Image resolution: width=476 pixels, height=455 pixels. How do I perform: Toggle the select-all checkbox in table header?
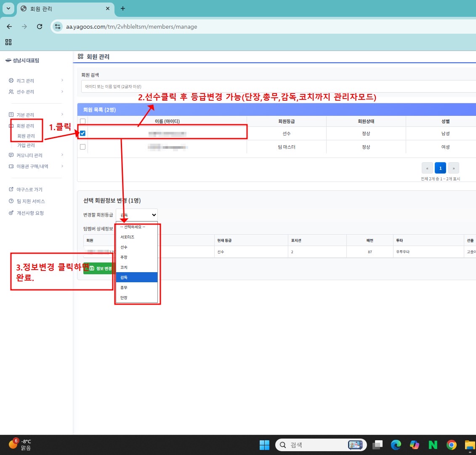coord(82,121)
